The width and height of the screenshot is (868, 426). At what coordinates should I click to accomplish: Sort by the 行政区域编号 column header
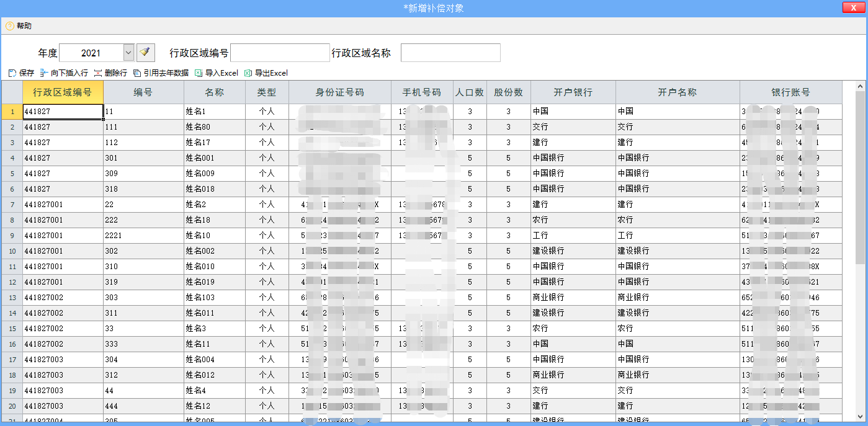click(63, 92)
